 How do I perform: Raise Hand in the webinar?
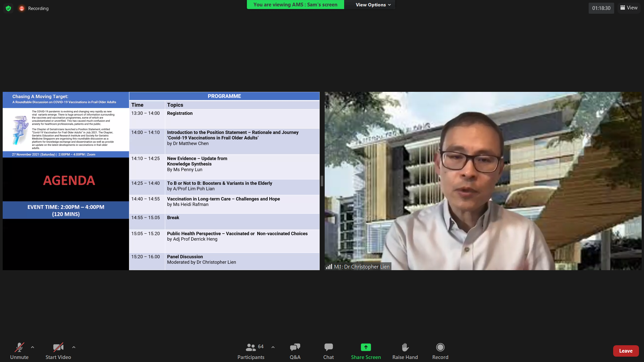click(x=405, y=351)
